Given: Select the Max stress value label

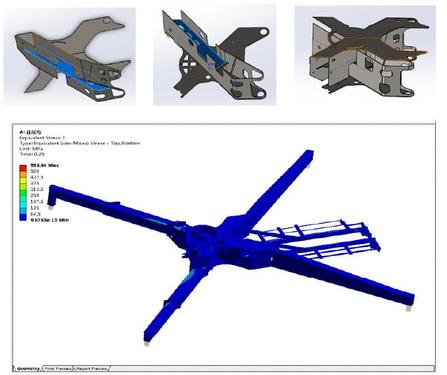Looking at the screenshot, I should click(45, 165).
